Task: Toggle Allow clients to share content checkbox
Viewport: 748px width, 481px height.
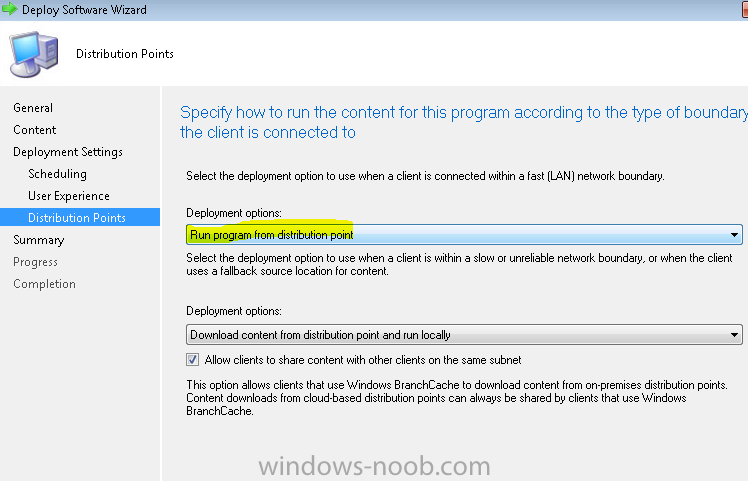Action: pyautogui.click(x=193, y=360)
